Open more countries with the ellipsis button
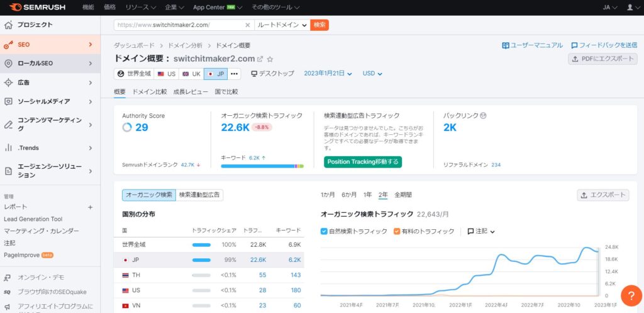The width and height of the screenshot is (644, 313). (x=234, y=74)
